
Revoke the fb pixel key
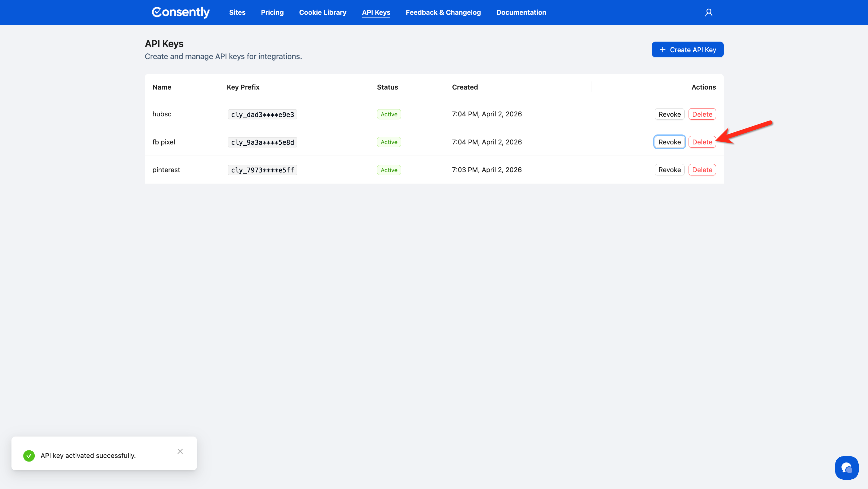pos(669,142)
